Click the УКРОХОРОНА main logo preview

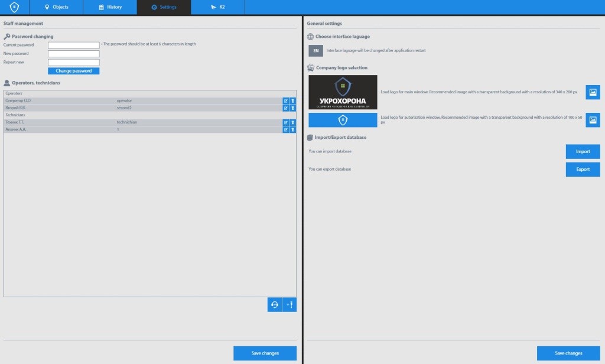(x=343, y=92)
